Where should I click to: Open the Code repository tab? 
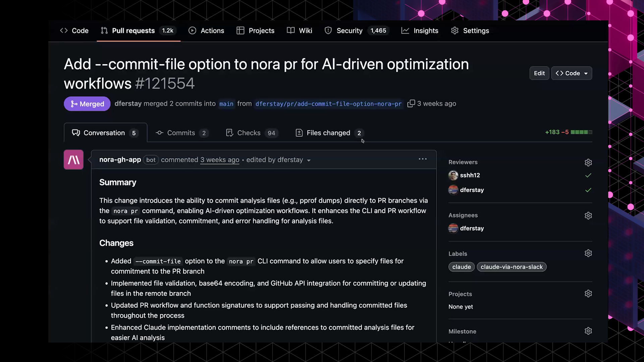74,31
